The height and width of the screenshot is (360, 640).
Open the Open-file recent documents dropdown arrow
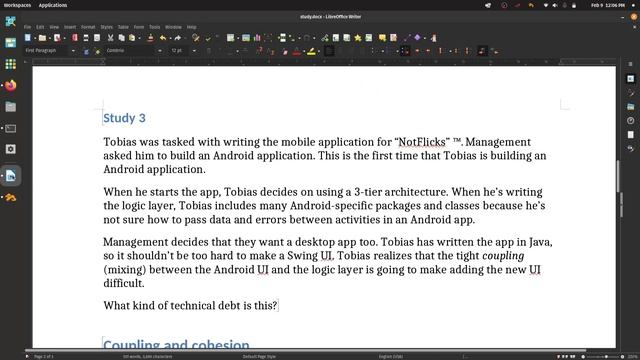[x=49, y=38]
